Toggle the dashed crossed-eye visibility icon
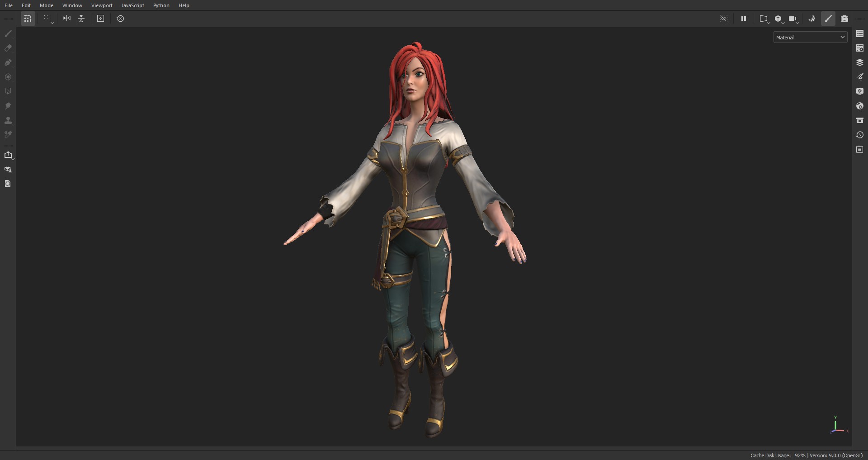868x460 pixels. (724, 19)
